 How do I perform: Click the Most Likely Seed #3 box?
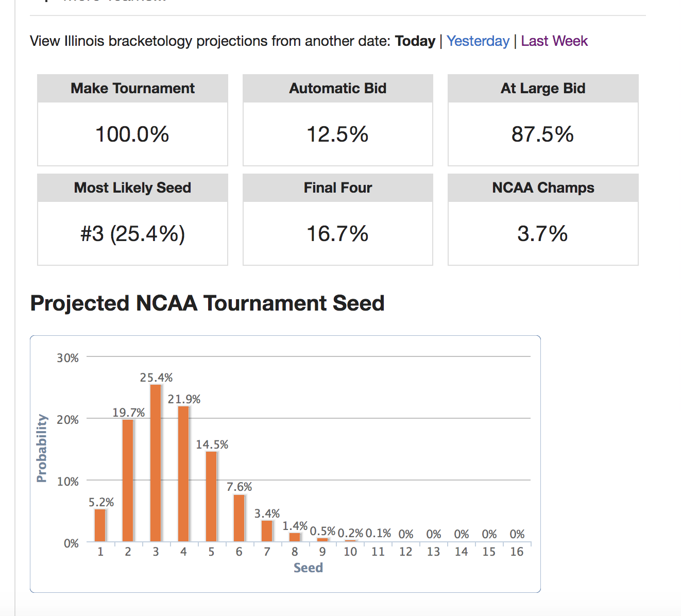(x=132, y=233)
